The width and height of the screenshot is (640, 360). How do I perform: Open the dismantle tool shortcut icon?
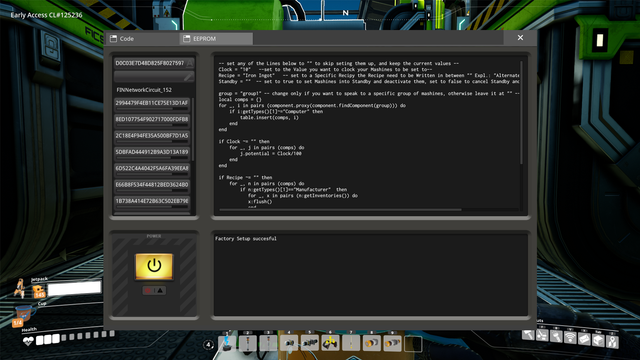tap(542, 336)
